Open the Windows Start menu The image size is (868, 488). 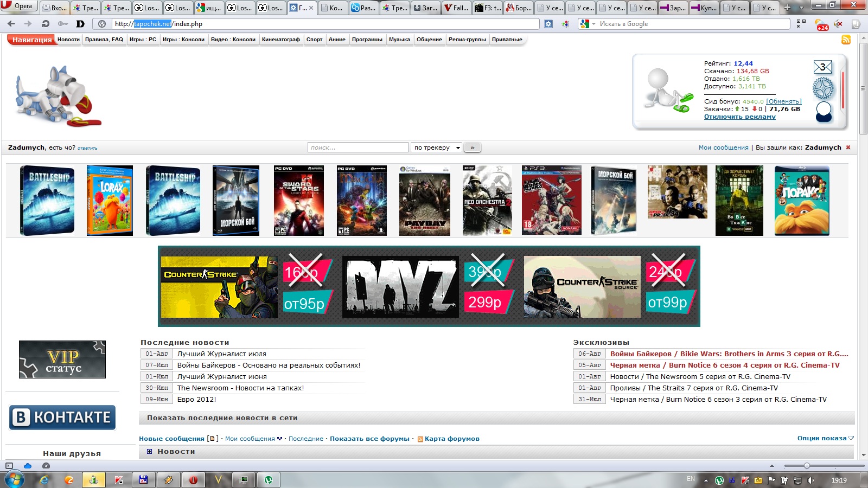click(14, 480)
